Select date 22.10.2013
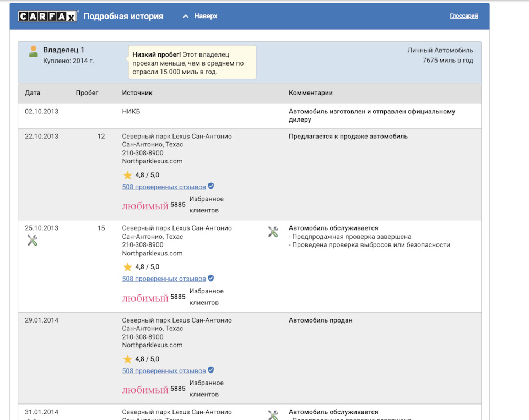The image size is (529, 420). [x=41, y=136]
